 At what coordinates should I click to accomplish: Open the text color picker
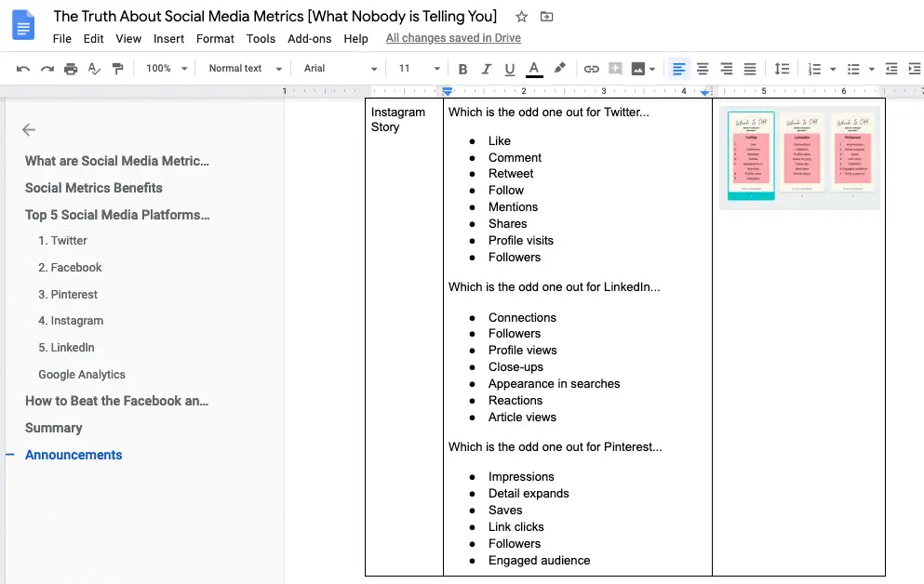534,69
